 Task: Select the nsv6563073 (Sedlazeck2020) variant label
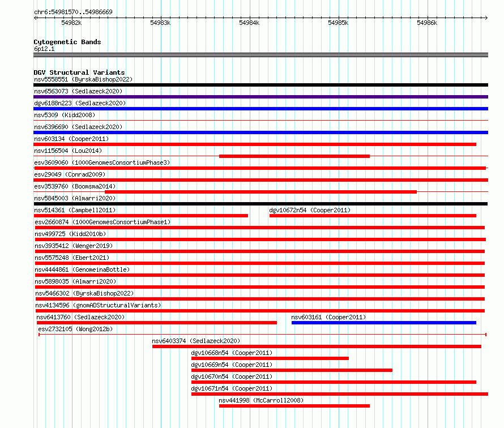click(78, 91)
